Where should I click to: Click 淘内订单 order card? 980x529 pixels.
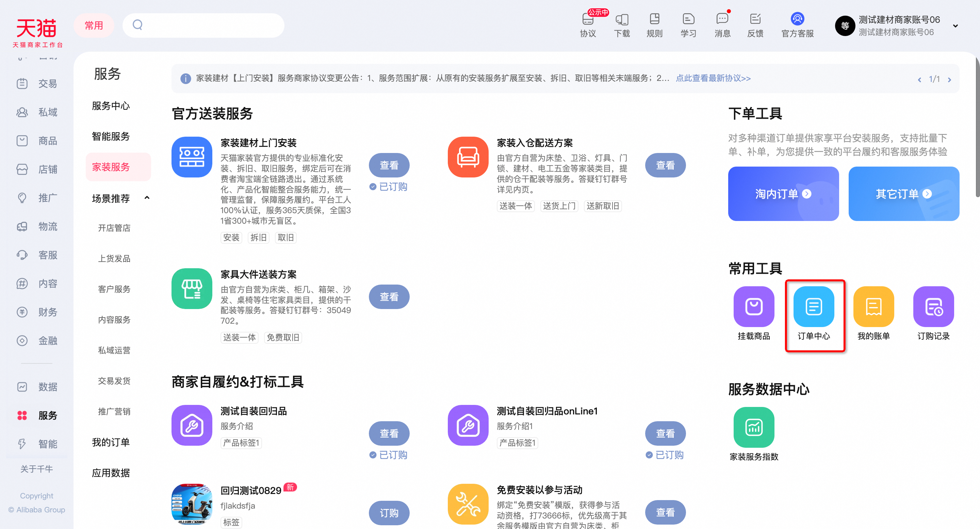click(783, 194)
